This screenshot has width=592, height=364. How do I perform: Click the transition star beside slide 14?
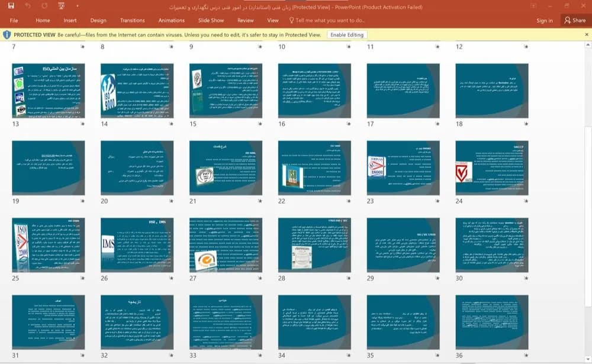pyautogui.click(x=171, y=124)
